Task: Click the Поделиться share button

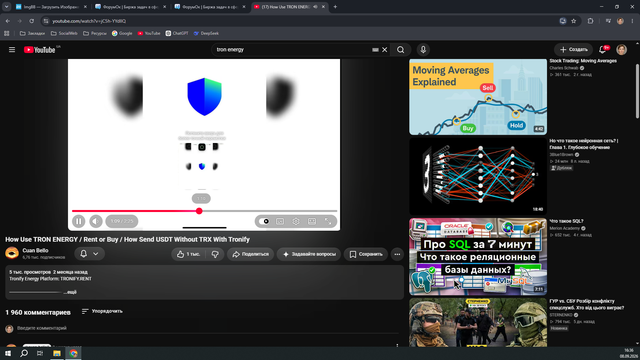Action: tap(251, 254)
